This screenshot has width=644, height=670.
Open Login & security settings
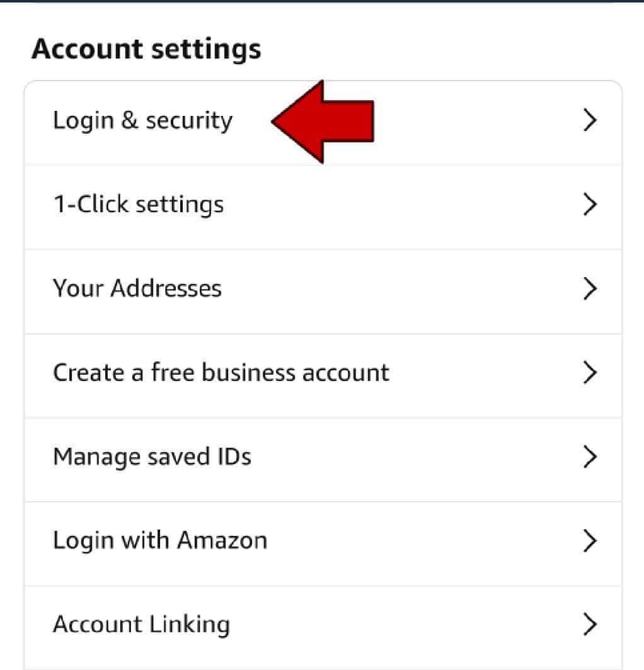click(x=142, y=120)
